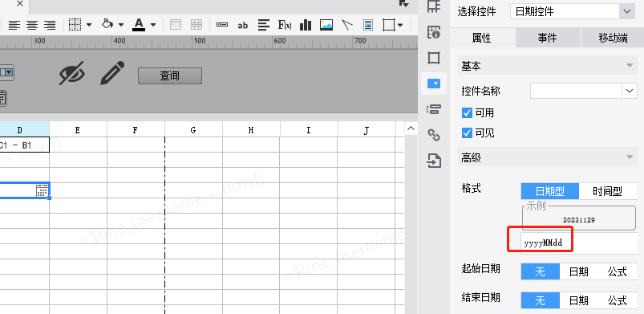The width and height of the screenshot is (644, 314).
Task: Click the 查询 button in parameter pane
Action: [x=170, y=75]
